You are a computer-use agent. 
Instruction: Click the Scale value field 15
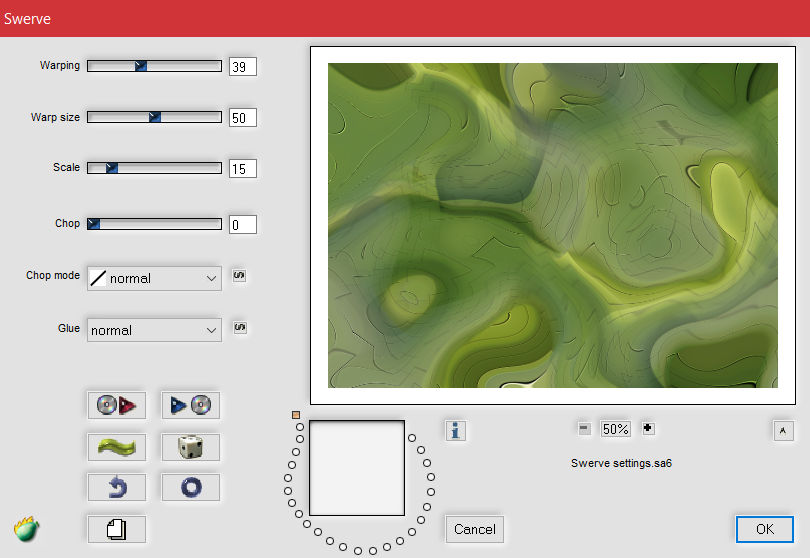[243, 168]
